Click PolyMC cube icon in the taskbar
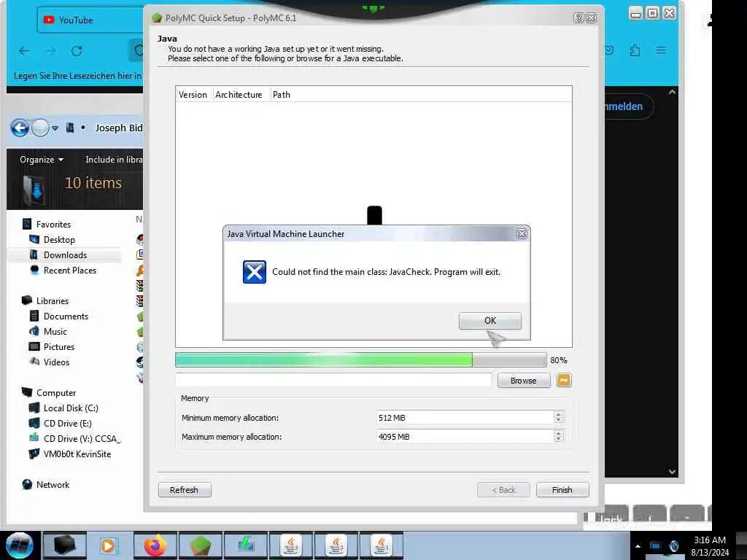The width and height of the screenshot is (747, 560). point(200,545)
